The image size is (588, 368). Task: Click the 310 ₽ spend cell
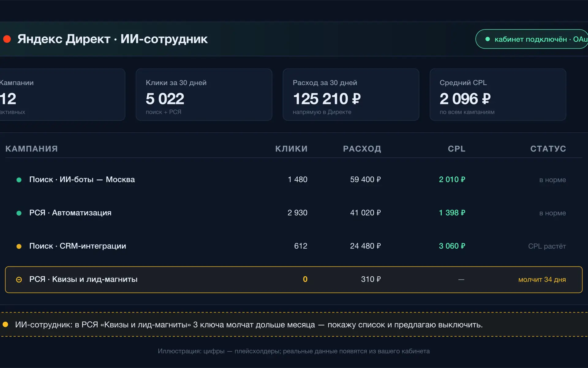[371, 279]
